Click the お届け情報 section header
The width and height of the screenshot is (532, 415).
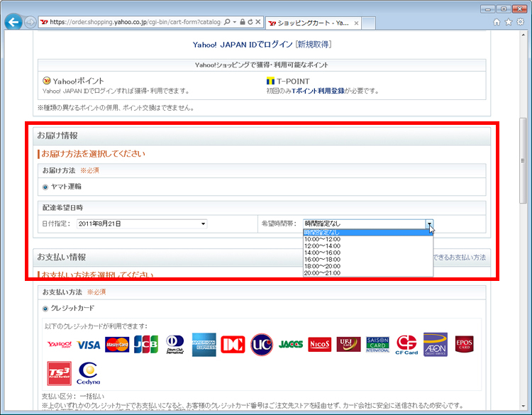[262, 136]
